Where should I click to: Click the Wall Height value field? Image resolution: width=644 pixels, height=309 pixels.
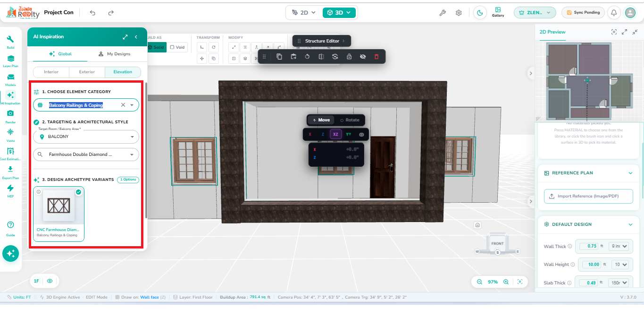591,265
